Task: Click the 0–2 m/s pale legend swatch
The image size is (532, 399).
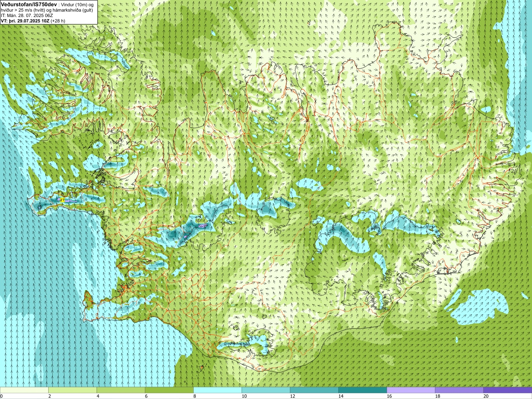Action: [24, 390]
